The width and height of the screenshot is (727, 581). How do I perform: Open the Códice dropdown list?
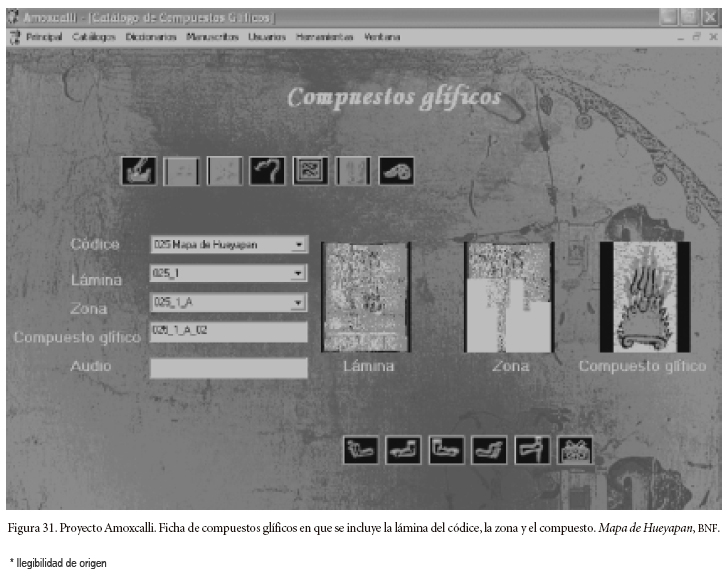click(299, 245)
